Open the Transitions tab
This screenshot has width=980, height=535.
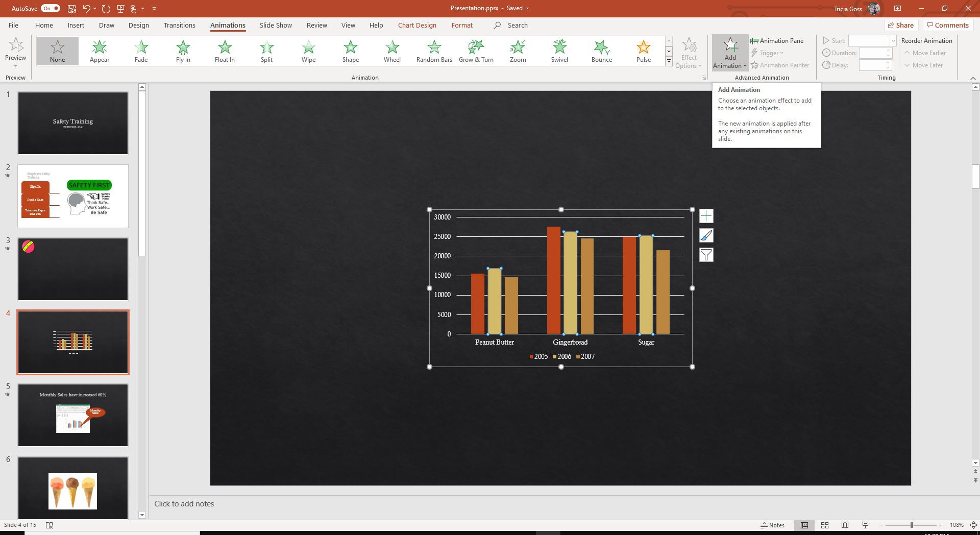click(x=179, y=25)
